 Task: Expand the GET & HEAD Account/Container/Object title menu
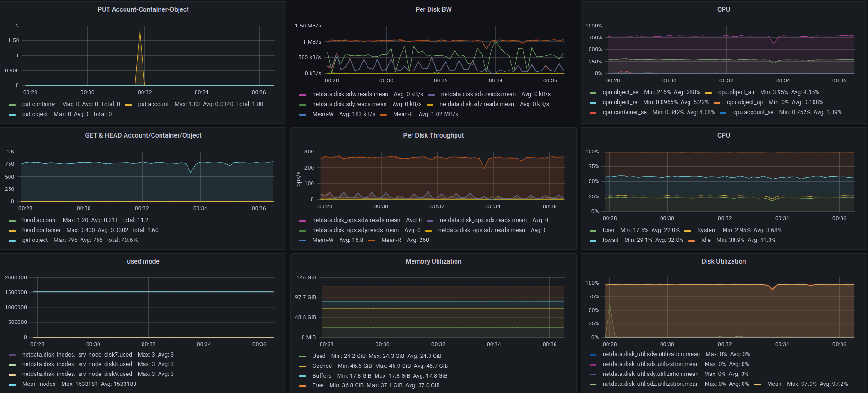pos(143,135)
